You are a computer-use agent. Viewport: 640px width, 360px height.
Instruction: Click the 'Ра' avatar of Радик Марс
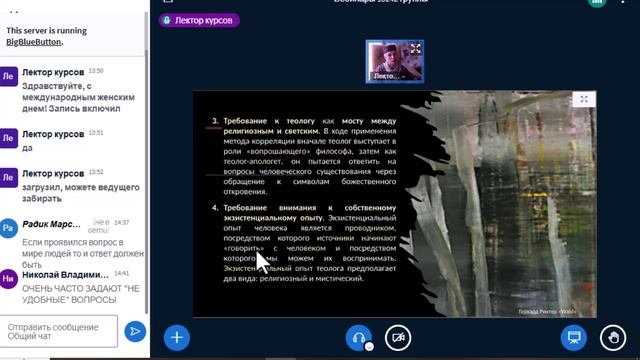pos(8,228)
